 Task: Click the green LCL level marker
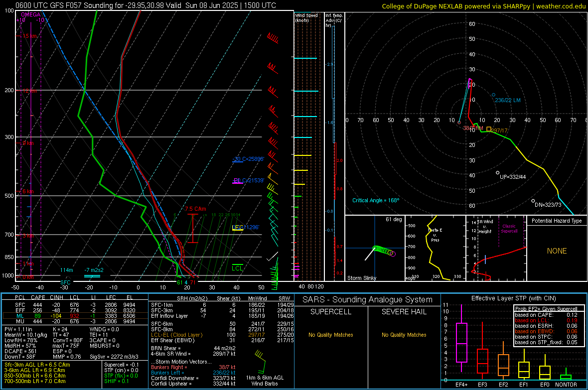click(237, 268)
